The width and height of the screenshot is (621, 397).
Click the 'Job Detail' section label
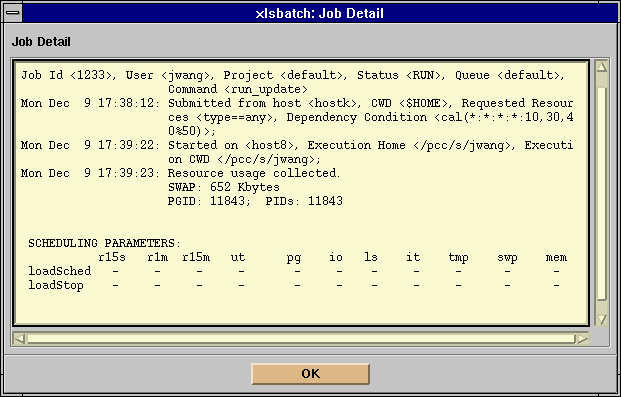[x=41, y=42]
